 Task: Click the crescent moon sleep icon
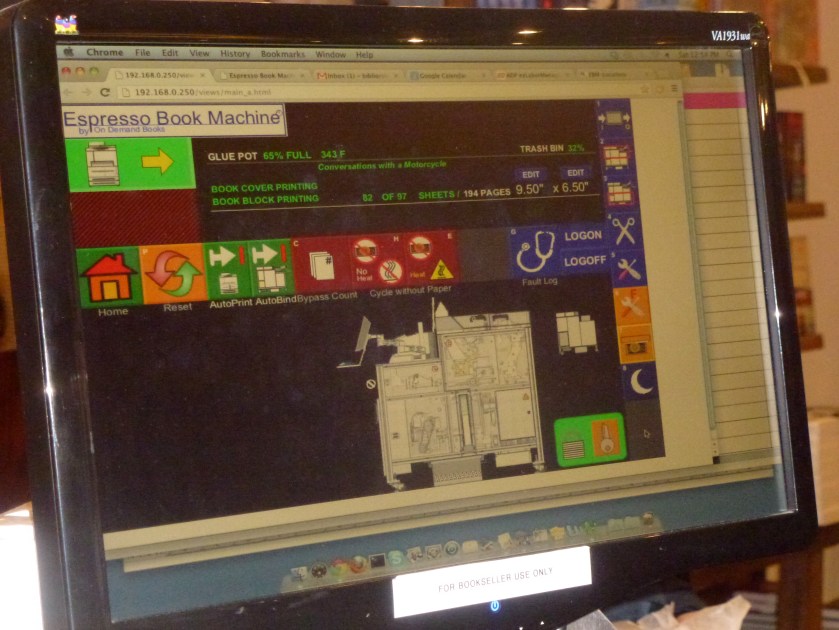640,380
